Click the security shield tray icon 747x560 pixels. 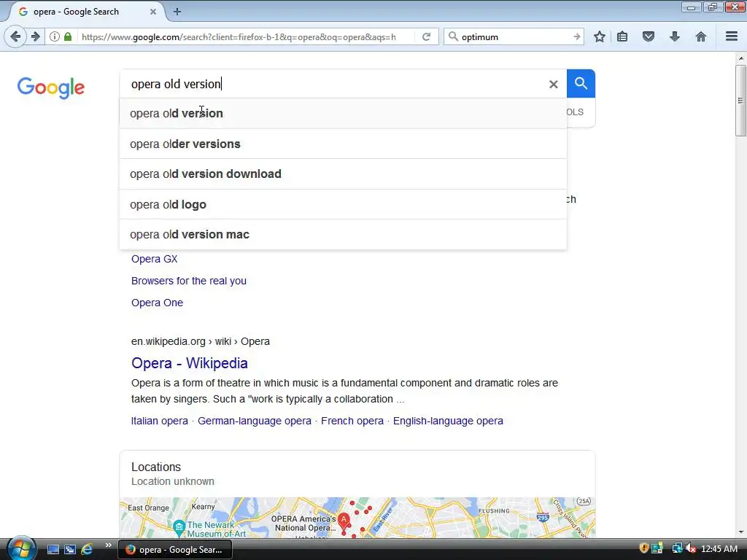click(643, 548)
